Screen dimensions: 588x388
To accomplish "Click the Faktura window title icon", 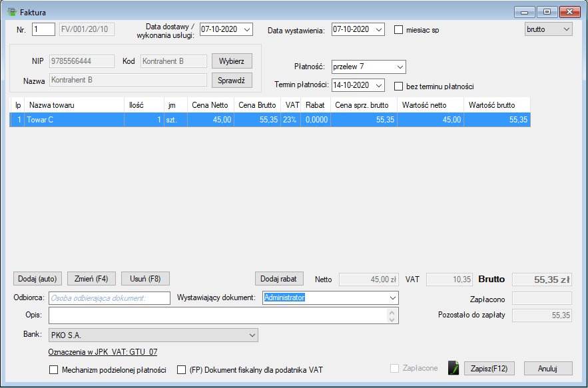I will 11,12.
